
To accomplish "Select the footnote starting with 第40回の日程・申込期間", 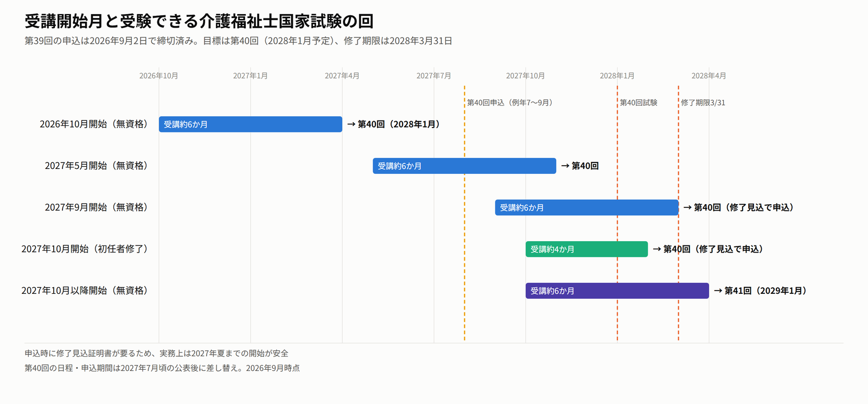I will [x=162, y=368].
